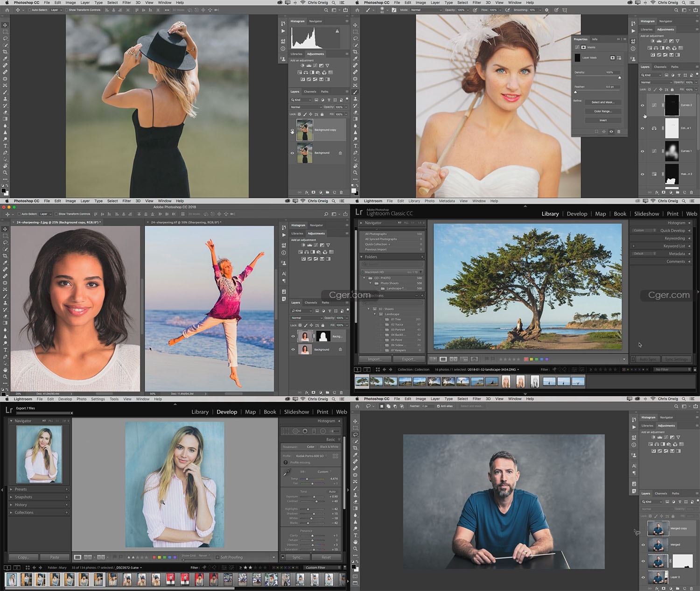
Task: Select the Hand tool in the Photoshop CC 2018 toolbar
Action: pos(5,370)
